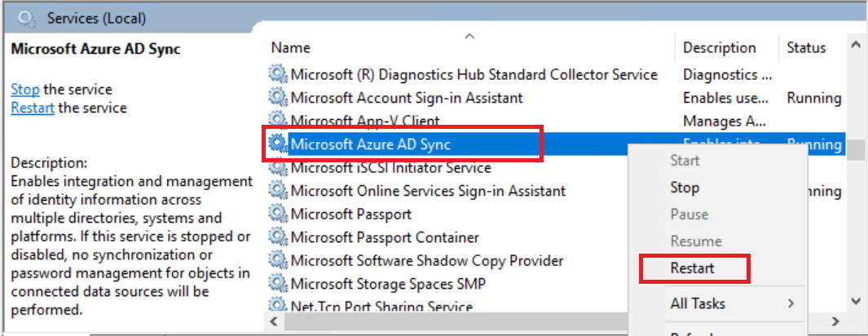
Task: Sort by the Status column header
Action: (x=806, y=48)
